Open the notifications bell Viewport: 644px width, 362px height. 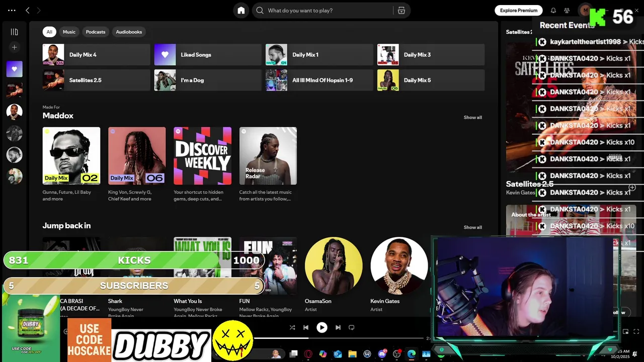pos(553,10)
